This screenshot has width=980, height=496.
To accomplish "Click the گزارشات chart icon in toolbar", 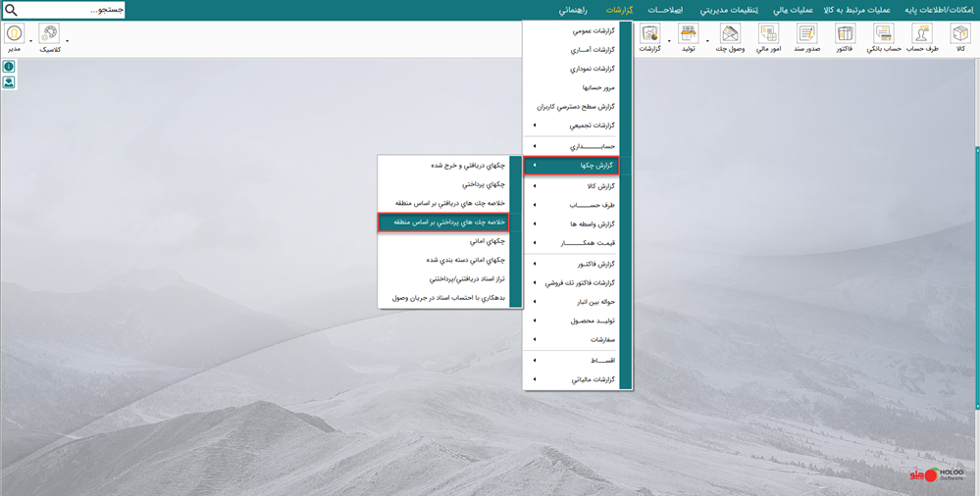I will point(650,33).
